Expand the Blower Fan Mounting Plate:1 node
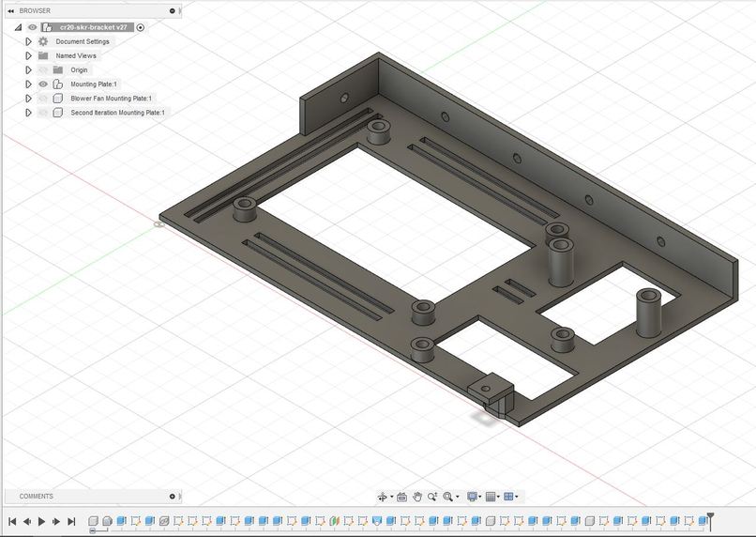The height and width of the screenshot is (537, 756). [x=28, y=99]
